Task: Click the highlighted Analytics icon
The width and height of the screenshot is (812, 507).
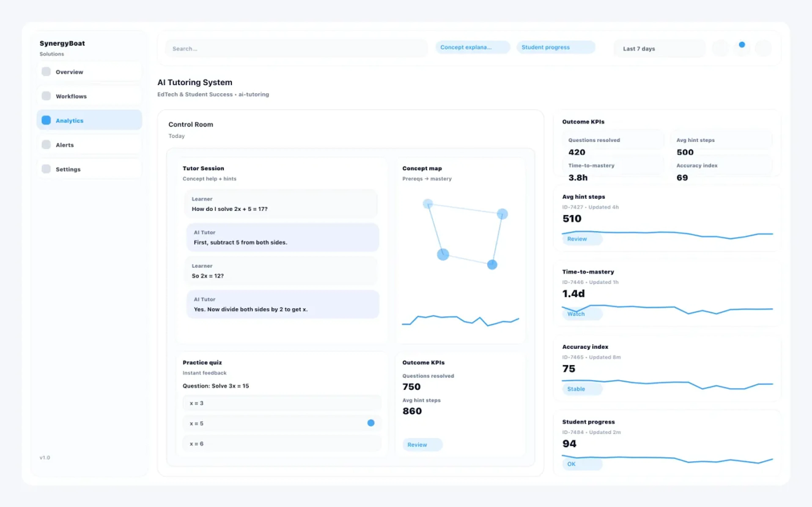Action: (46, 120)
